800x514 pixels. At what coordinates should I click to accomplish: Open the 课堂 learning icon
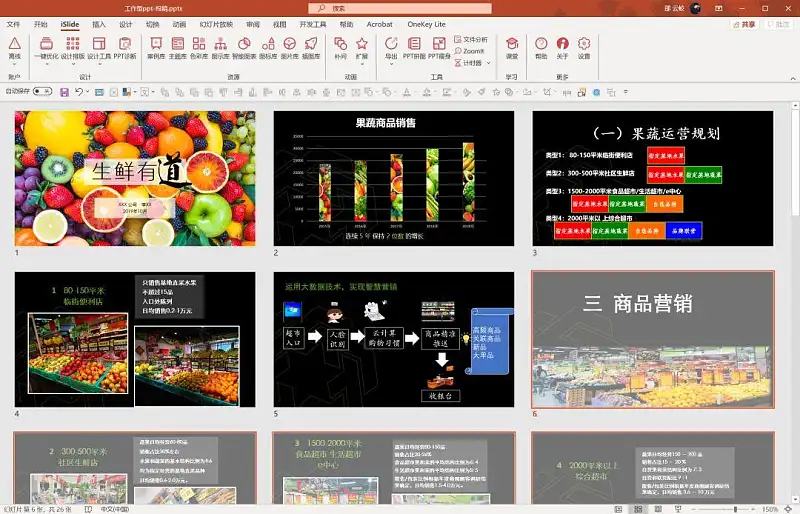tap(512, 44)
